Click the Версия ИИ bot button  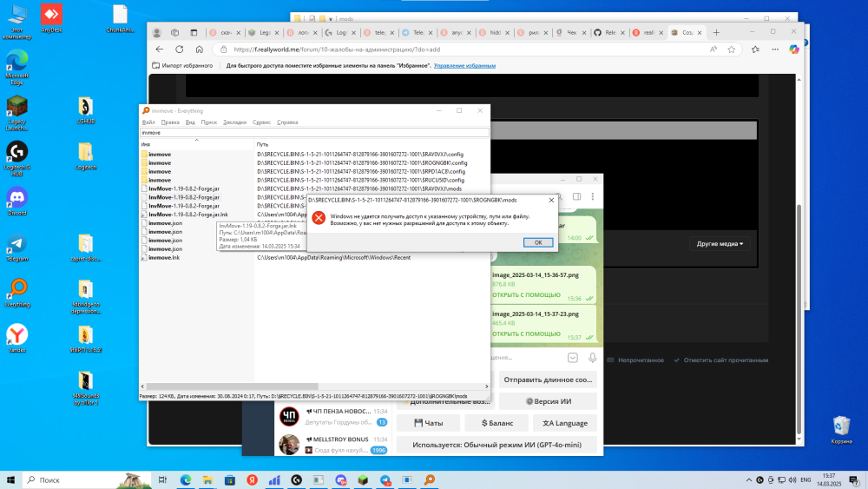548,401
